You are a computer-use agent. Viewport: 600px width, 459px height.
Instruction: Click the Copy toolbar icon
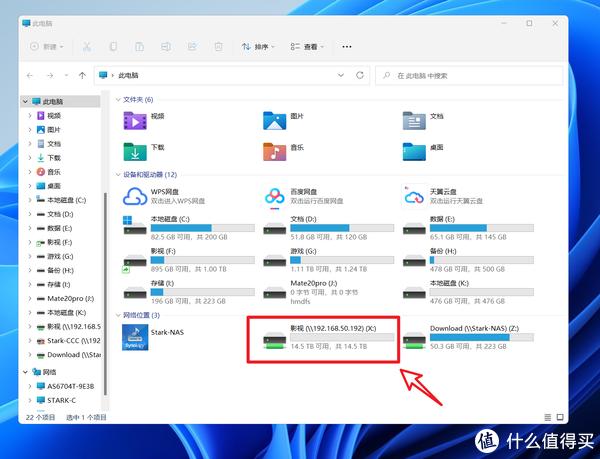tap(113, 47)
